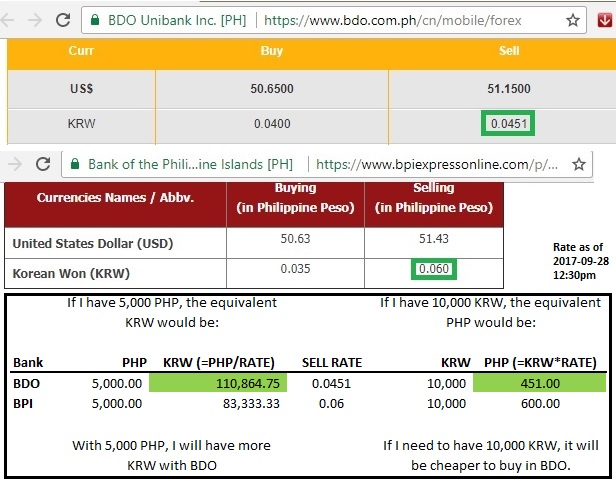
Task: Click BPI sell rate 0.06 in comparison table
Action: [x=332, y=404]
